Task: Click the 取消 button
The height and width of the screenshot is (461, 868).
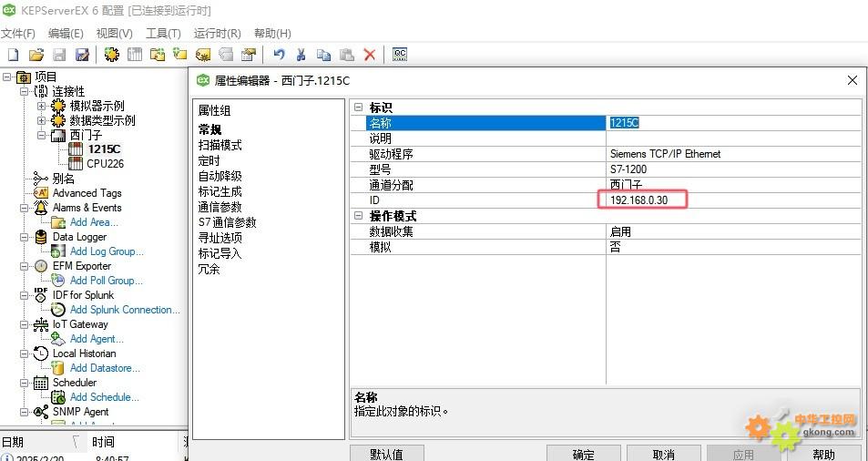Action: (x=664, y=454)
